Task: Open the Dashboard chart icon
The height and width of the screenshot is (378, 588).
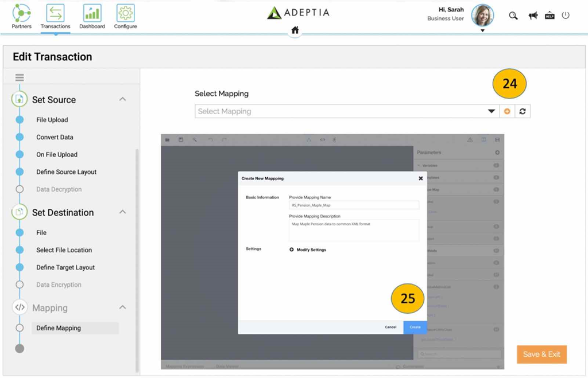Action: click(92, 14)
